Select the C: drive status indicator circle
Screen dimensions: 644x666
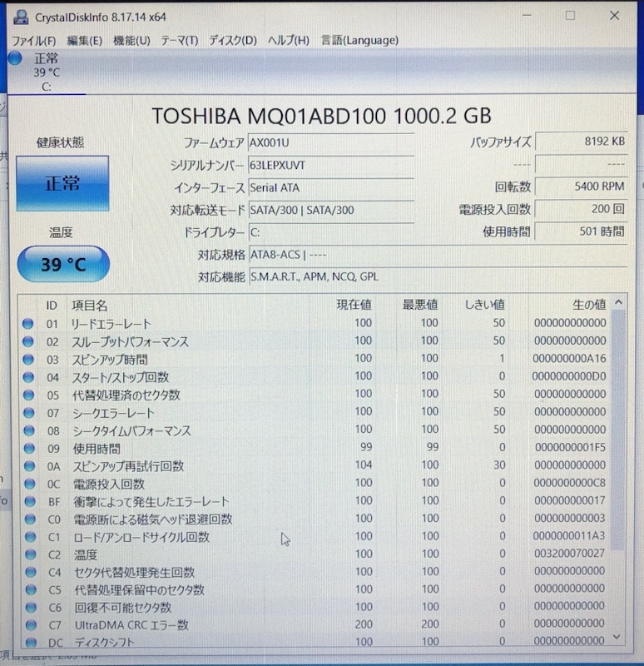[15, 58]
